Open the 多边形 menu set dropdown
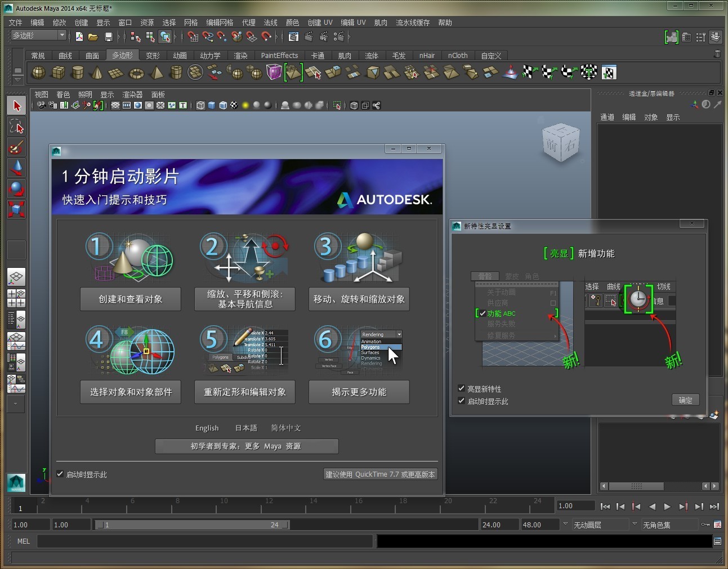728x569 pixels. point(39,35)
